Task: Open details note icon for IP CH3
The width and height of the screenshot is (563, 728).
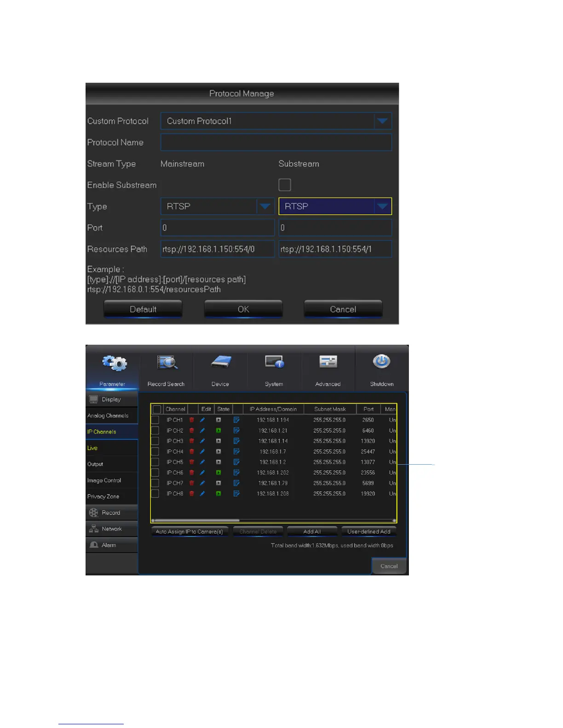Action: pyautogui.click(x=236, y=441)
